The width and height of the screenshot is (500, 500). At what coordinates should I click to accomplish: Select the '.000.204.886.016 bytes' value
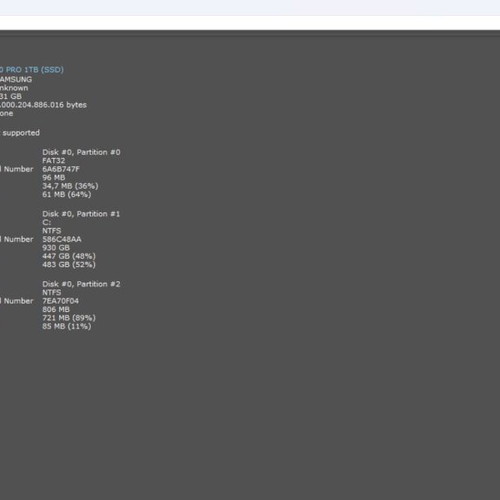(43, 105)
